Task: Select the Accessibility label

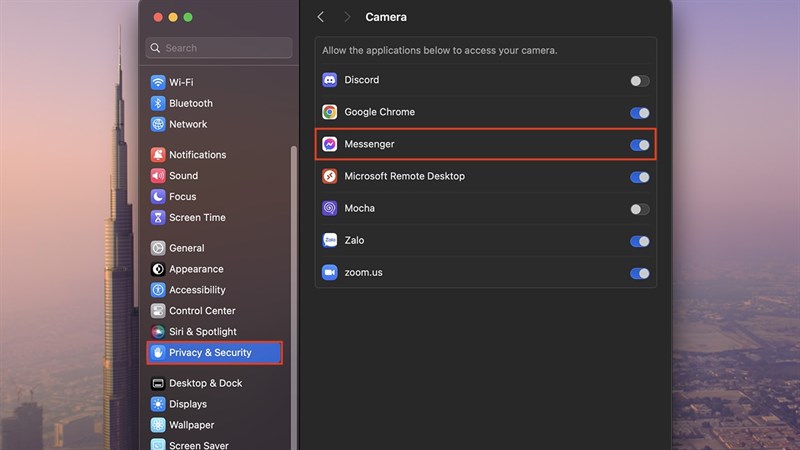Action: (197, 290)
